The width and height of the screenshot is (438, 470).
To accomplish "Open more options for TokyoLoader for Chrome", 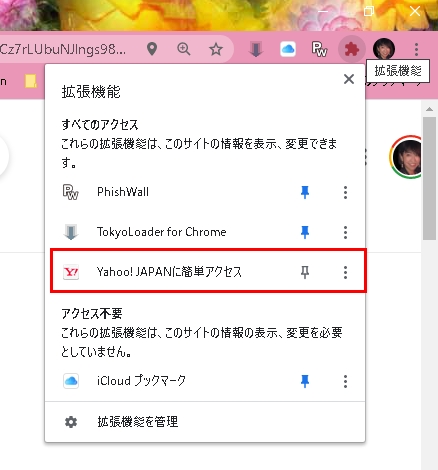I will click(x=345, y=232).
